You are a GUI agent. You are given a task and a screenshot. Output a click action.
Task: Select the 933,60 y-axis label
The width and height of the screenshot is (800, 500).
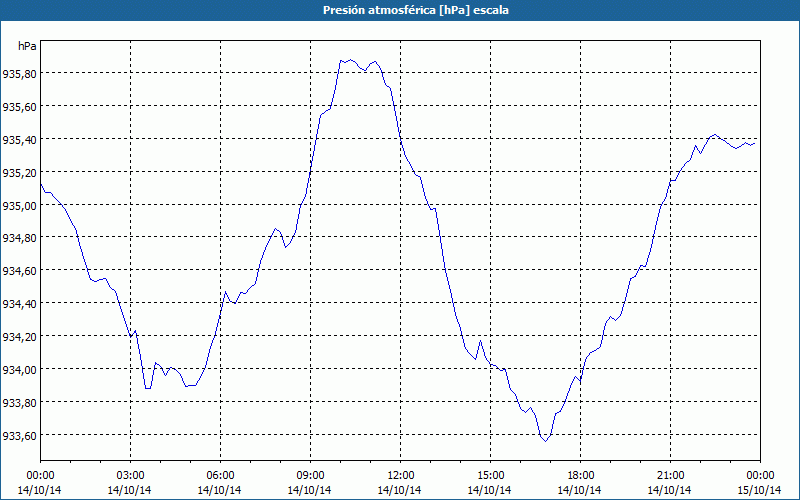click(20, 436)
